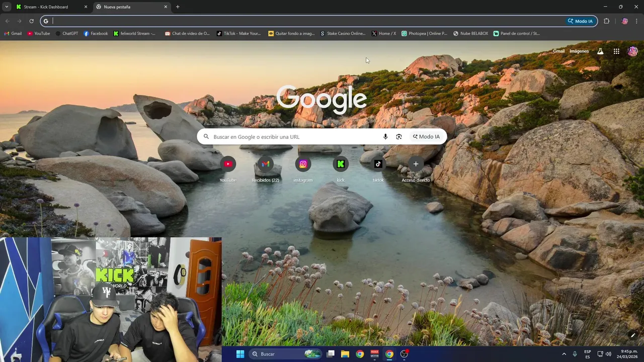
Task: Close the Nueva pestaña tab
Action: (x=166, y=7)
